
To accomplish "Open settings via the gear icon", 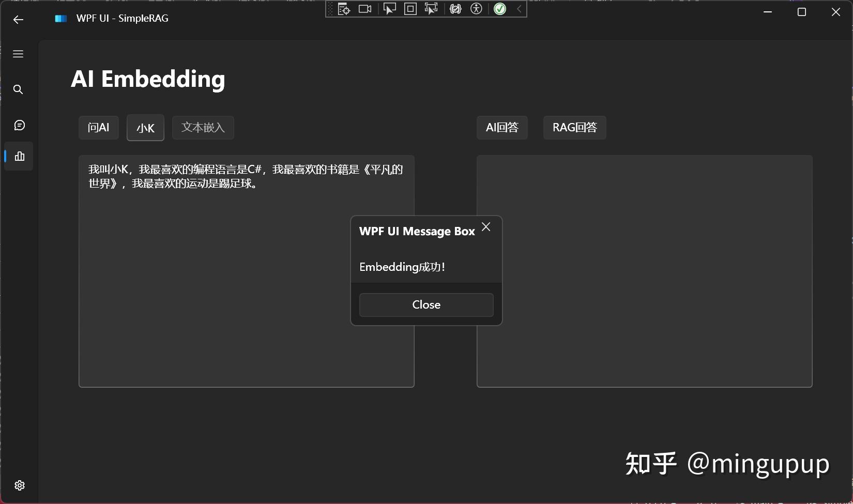I will pyautogui.click(x=20, y=485).
